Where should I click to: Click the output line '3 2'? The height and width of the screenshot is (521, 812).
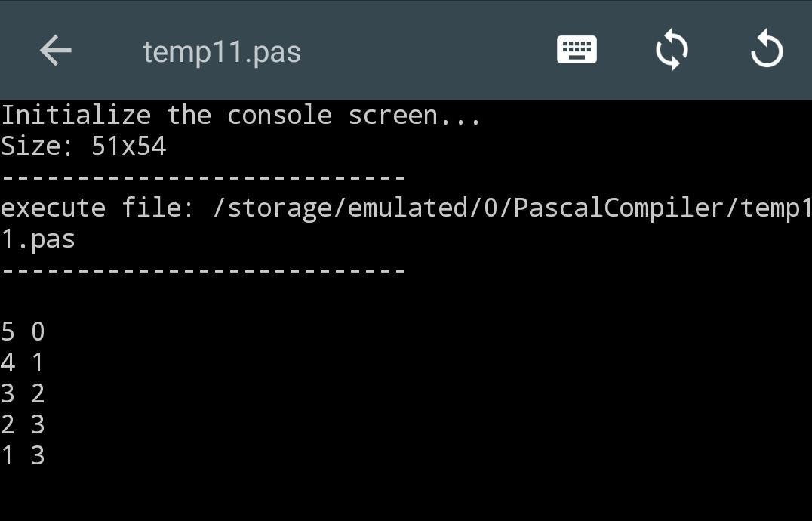tap(23, 394)
